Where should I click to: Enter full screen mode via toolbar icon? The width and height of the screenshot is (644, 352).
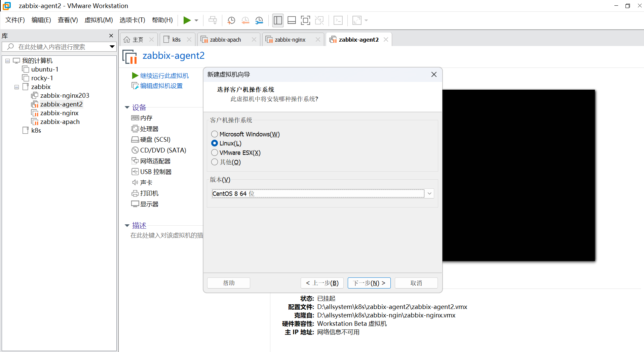[x=305, y=20]
